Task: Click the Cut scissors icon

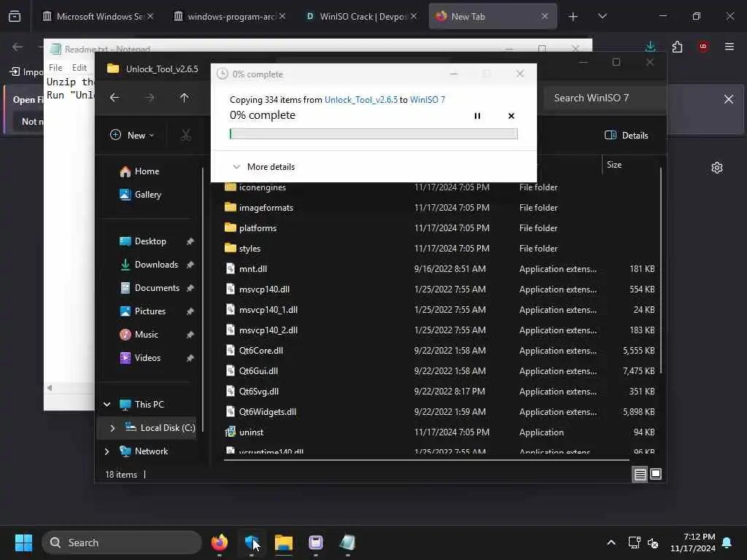Action: click(x=186, y=135)
